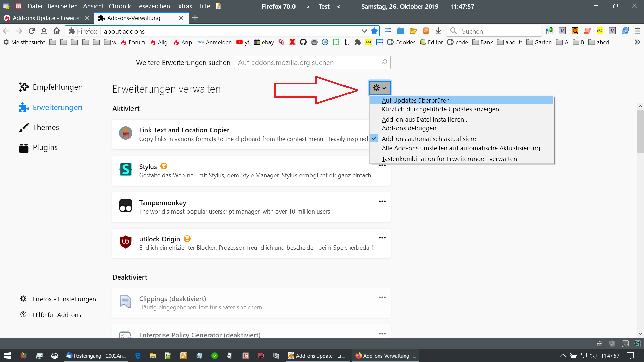
Task: Click the Stylus extension icon
Action: coord(126,169)
